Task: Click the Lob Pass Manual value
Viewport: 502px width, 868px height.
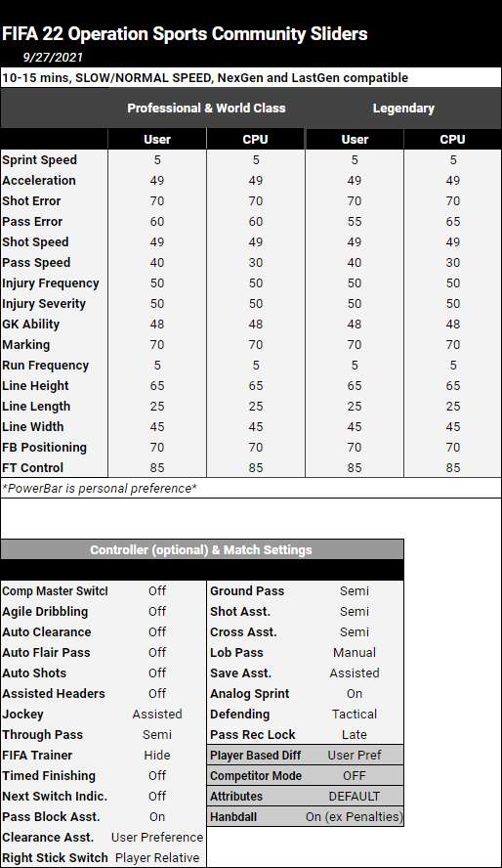Action: tap(355, 652)
